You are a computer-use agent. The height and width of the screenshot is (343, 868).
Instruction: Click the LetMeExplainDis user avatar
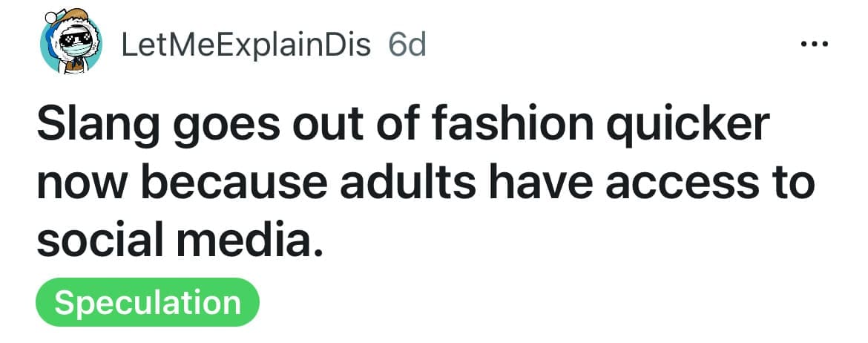tap(70, 45)
